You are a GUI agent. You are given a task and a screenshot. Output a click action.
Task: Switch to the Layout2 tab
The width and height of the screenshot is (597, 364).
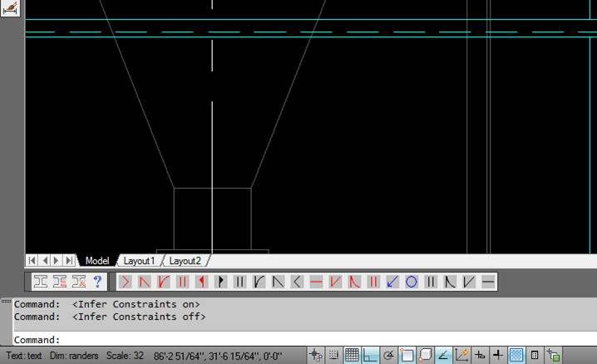click(x=185, y=261)
